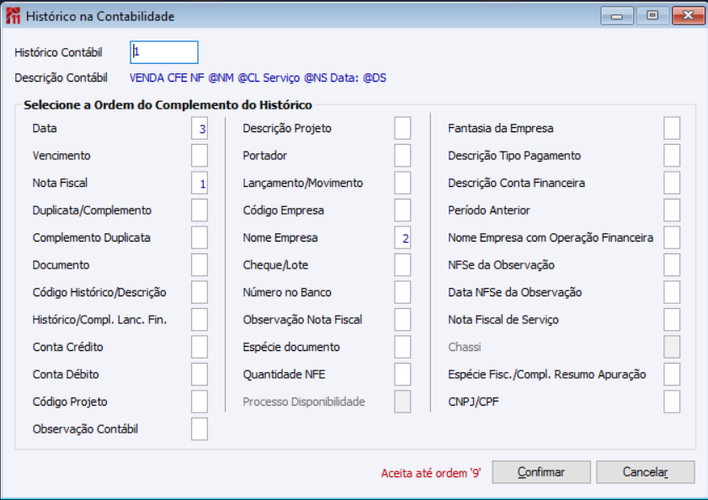The image size is (708, 500).
Task: Select the Número no Banco order box
Action: [402, 292]
